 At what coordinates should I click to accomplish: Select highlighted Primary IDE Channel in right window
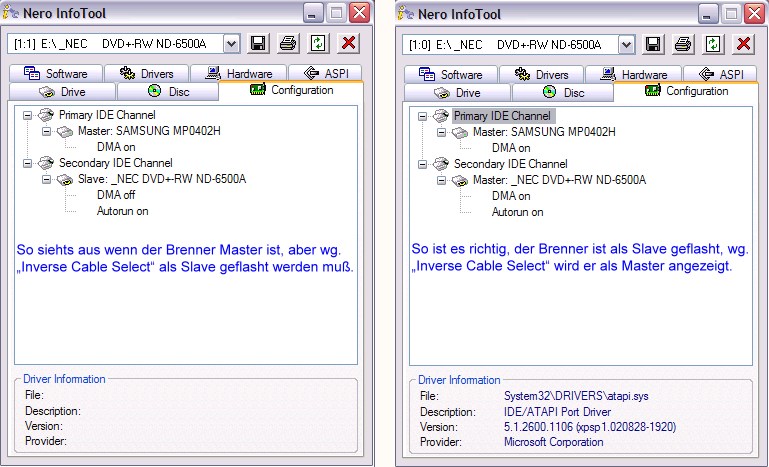tap(504, 116)
